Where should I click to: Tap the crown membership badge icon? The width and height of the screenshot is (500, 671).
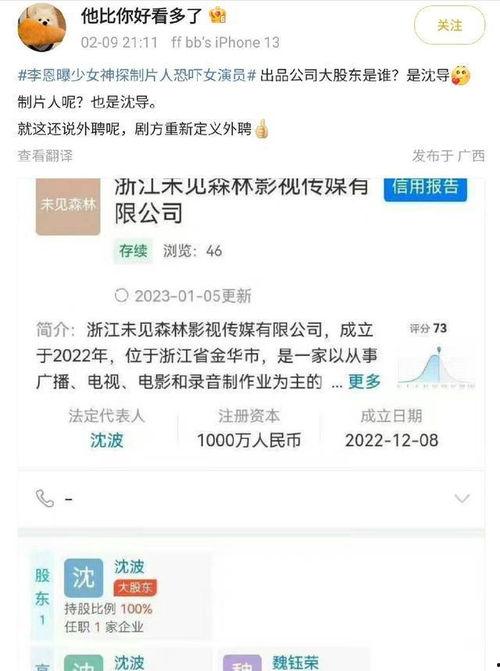pos(218,16)
